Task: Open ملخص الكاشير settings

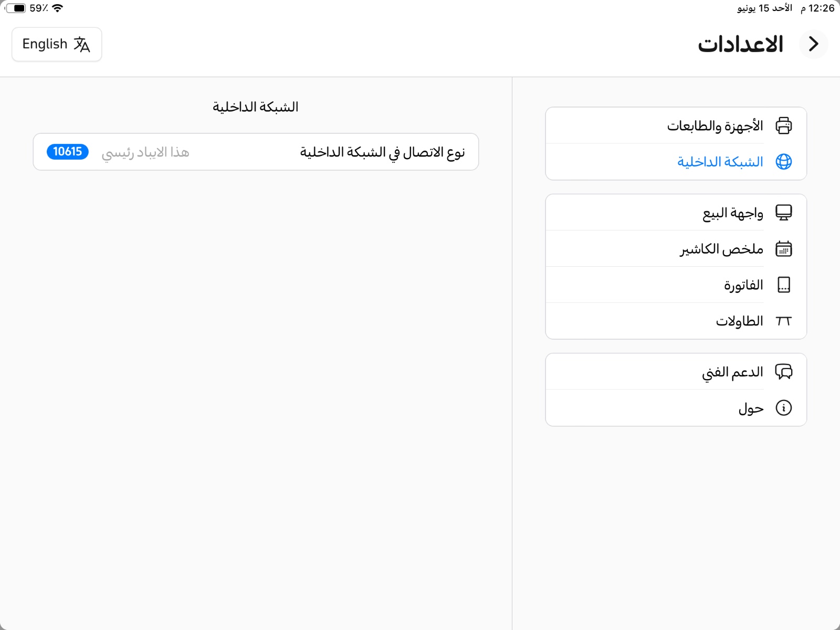Action: [x=676, y=249]
